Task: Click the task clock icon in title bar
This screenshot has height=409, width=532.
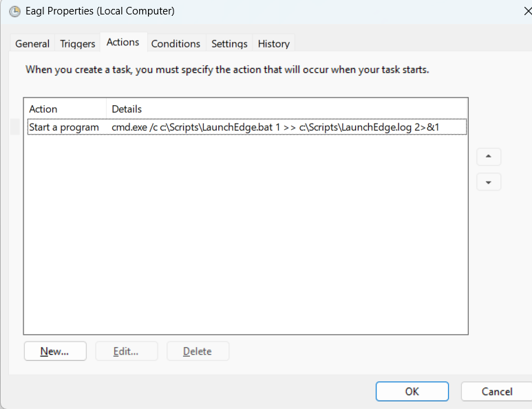Action: pyautogui.click(x=14, y=11)
